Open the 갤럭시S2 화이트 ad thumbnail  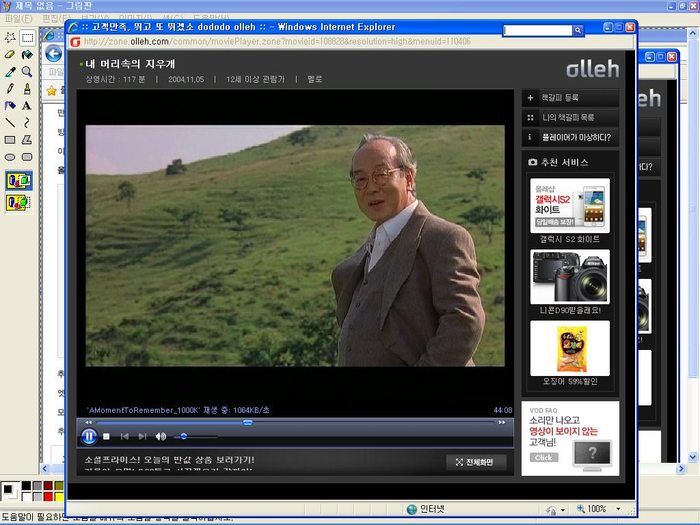point(570,205)
